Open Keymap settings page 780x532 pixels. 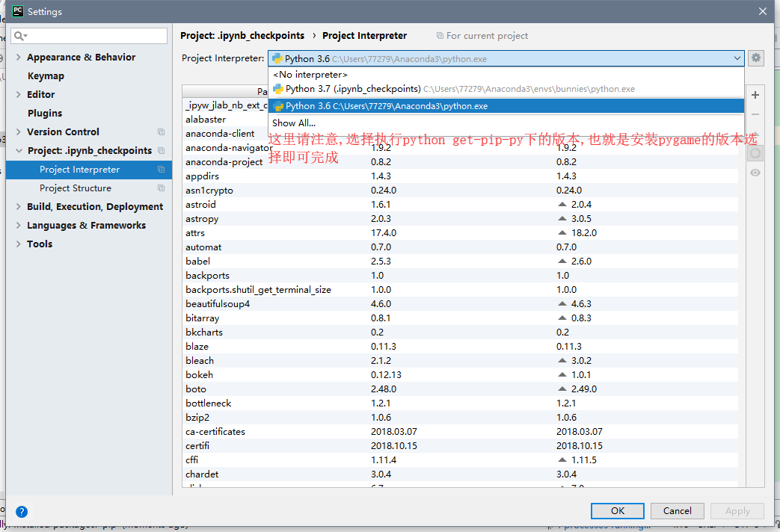click(46, 76)
